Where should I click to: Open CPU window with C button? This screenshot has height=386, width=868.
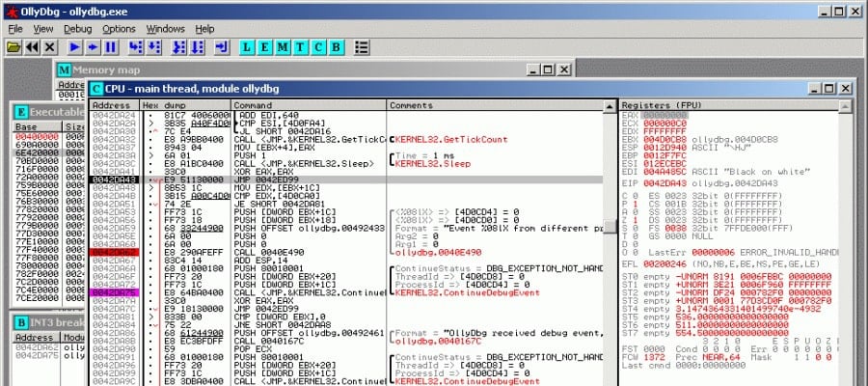click(317, 47)
